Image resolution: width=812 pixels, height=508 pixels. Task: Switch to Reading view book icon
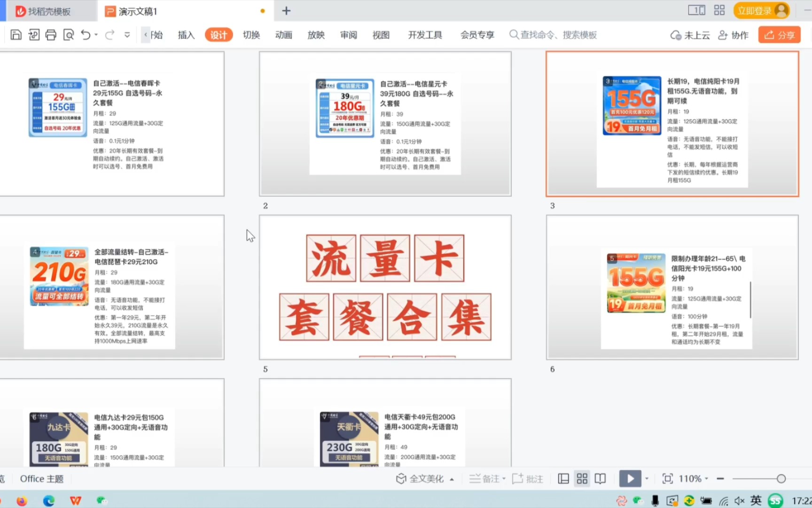tap(600, 479)
